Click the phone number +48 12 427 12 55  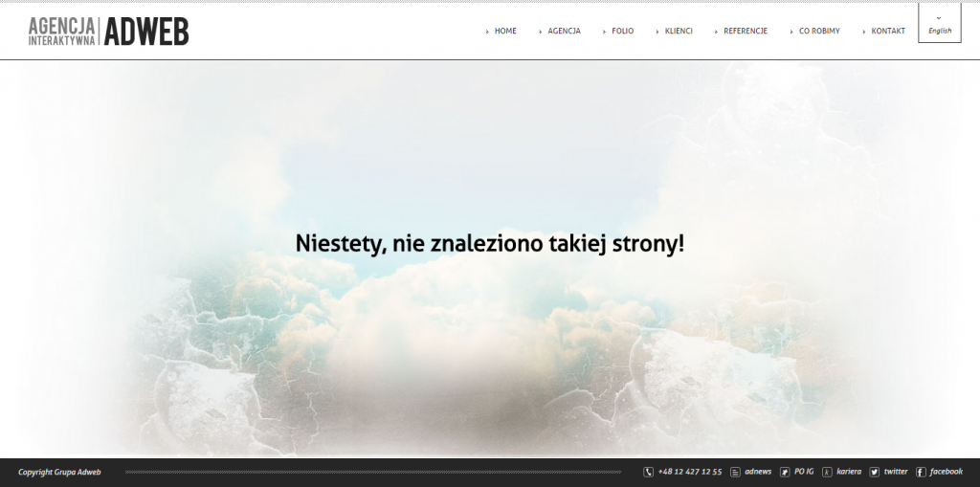point(690,472)
